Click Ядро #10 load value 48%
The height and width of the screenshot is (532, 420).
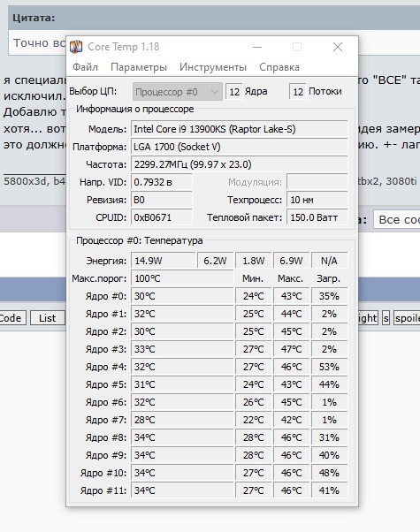[329, 472]
